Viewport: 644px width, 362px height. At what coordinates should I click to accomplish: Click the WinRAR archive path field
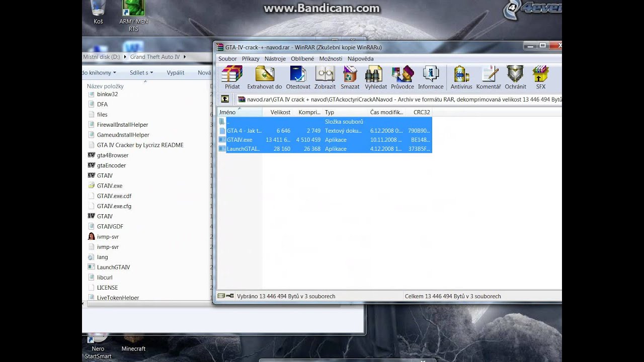point(399,100)
